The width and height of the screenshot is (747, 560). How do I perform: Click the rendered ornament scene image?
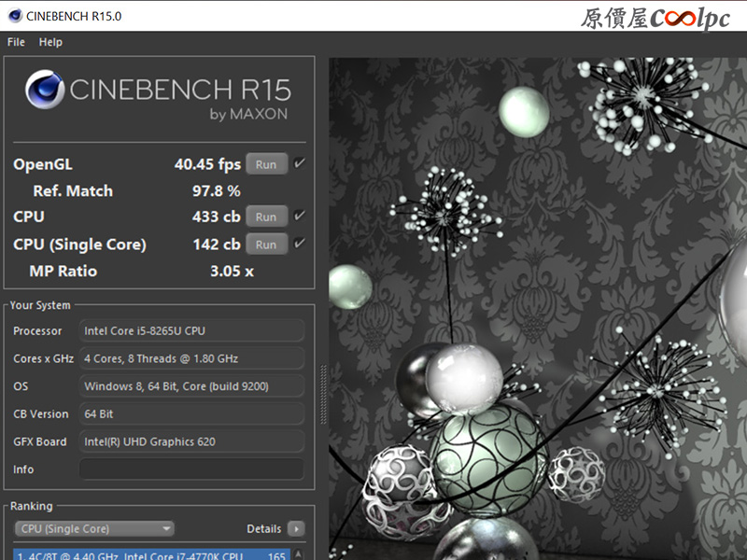538,309
